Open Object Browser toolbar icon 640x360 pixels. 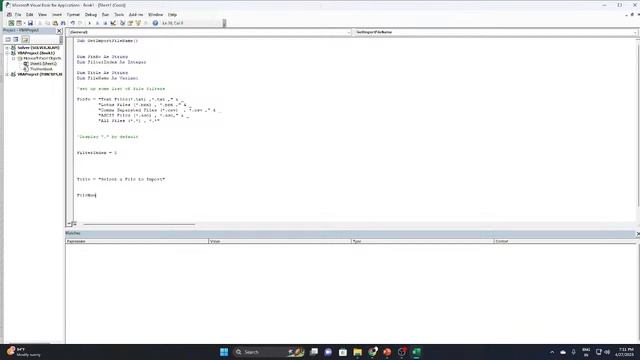click(138, 23)
